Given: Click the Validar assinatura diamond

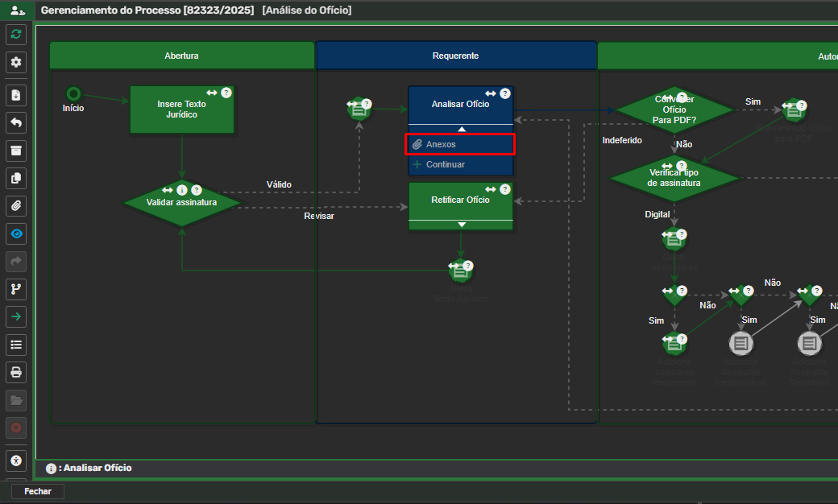Looking at the screenshot, I should (182, 203).
